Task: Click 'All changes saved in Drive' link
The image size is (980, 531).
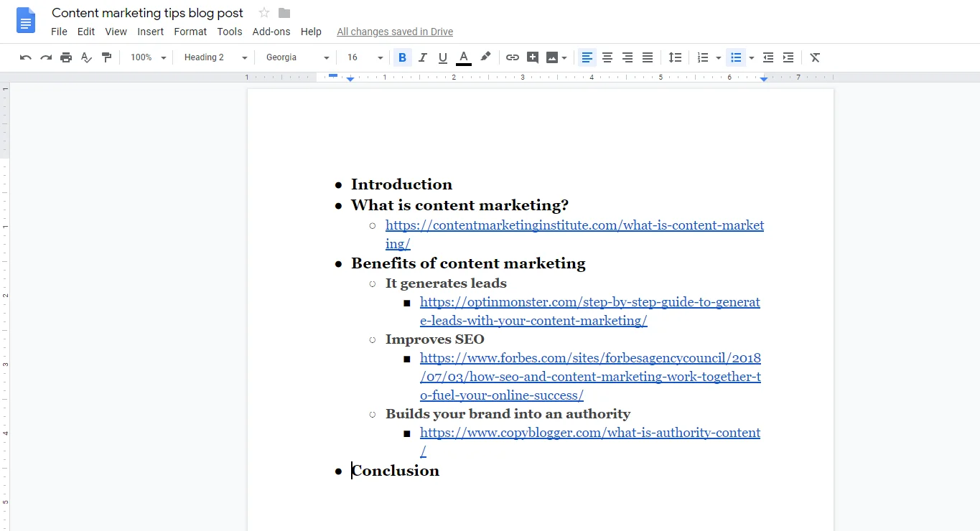Action: 395,32
